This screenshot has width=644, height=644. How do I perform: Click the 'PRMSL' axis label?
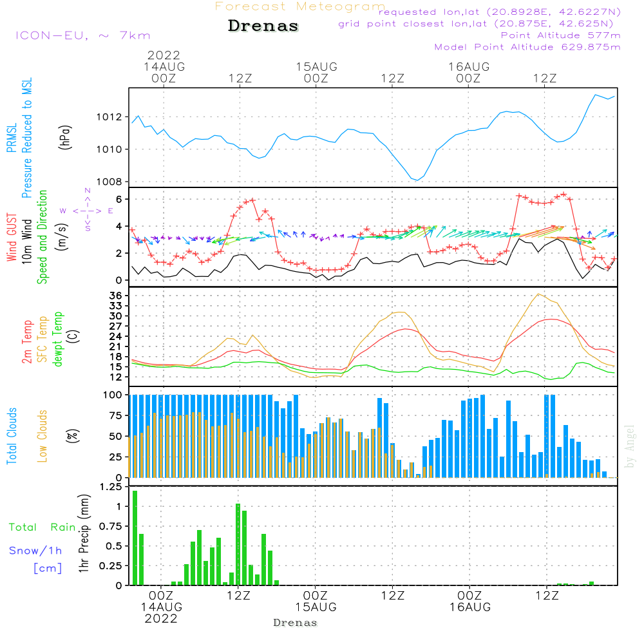[x=12, y=138]
